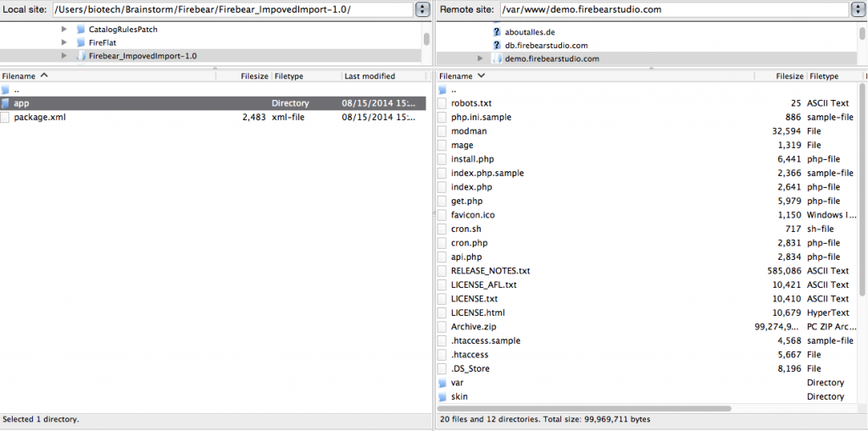The height and width of the screenshot is (431, 868).
Task: Click unknown-folder icon next to aboutalles.de
Action: tap(497, 32)
